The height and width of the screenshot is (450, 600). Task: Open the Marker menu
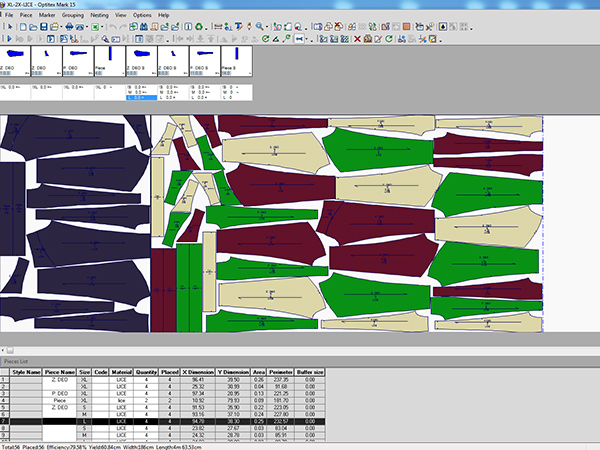pyautogui.click(x=47, y=15)
